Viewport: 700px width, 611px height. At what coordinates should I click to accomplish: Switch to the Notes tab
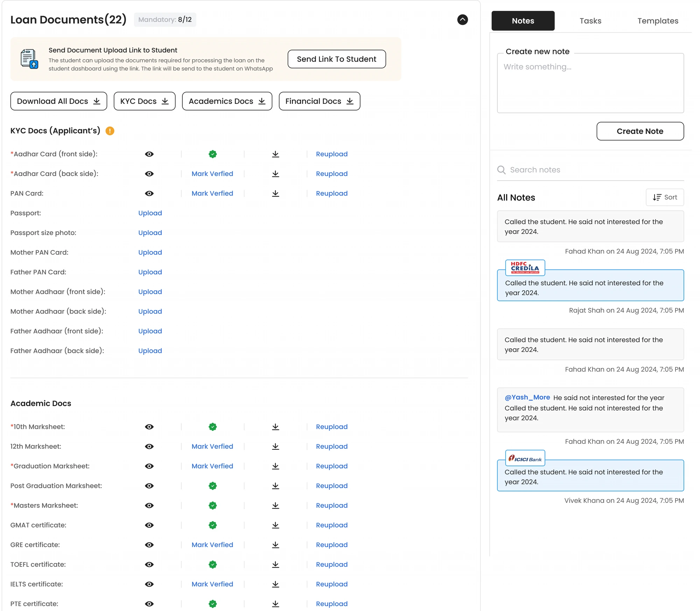[x=523, y=21]
